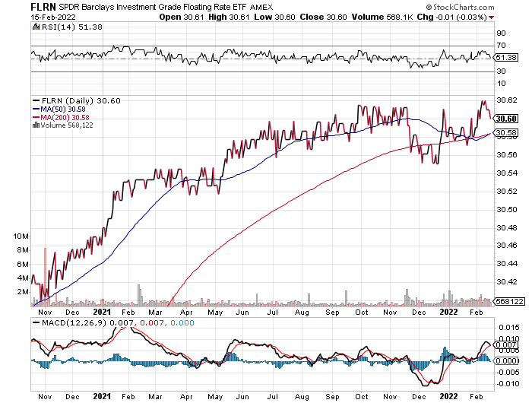This screenshot has width=532, height=403.
Task: Click Mar on the price chart date axis
Action: click(155, 313)
